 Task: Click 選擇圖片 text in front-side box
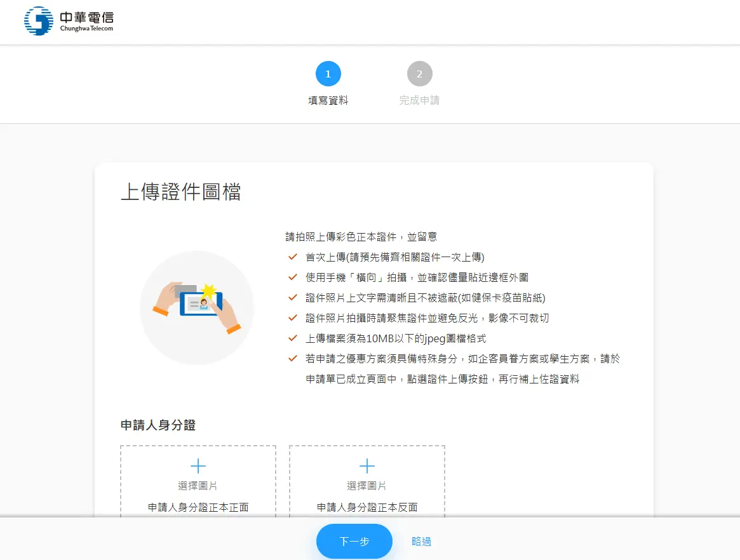pyautogui.click(x=198, y=486)
